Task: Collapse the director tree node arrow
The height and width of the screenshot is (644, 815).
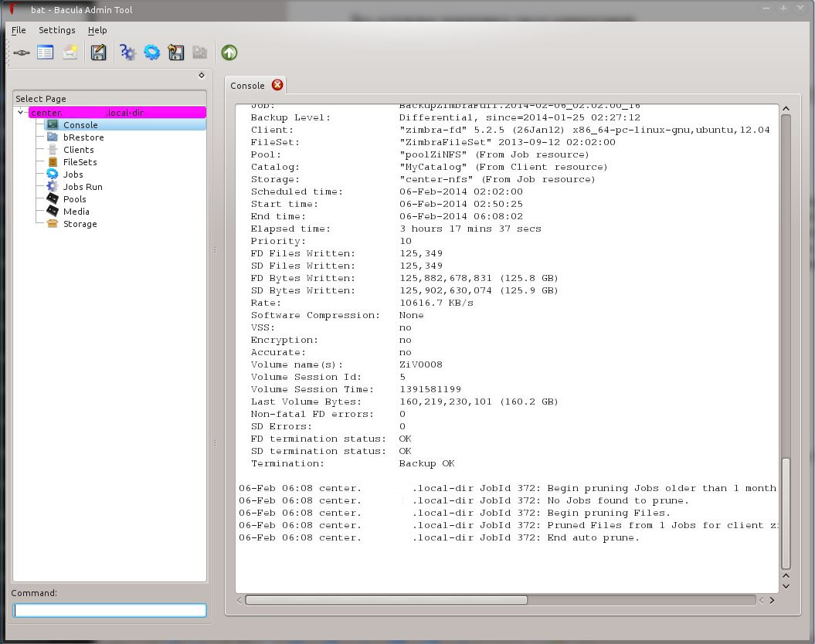Action: point(20,112)
